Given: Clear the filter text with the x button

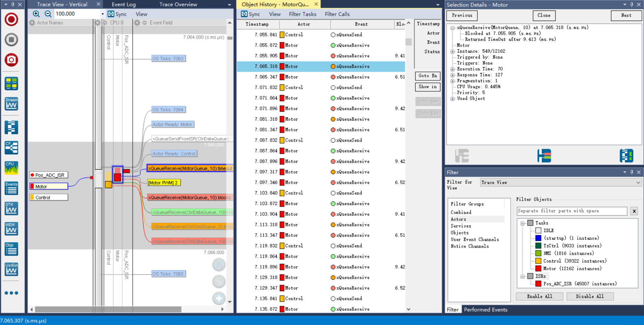Looking at the screenshot, I should [x=634, y=211].
